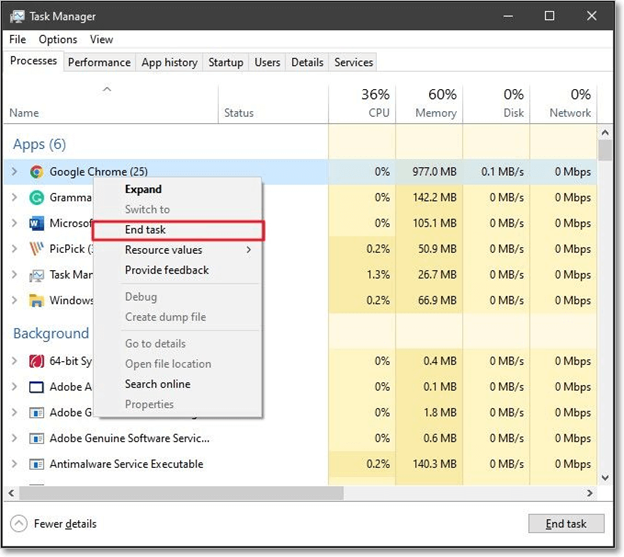Expand the Grammarly process row
This screenshot has height=557, width=624.
point(14,198)
